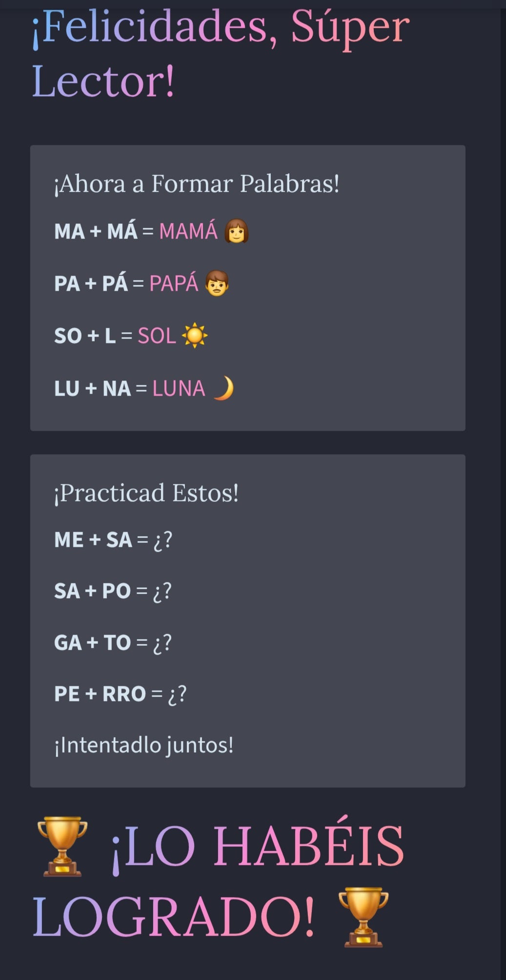The height and width of the screenshot is (980, 506).
Task: Click the trophy icon before ¡LO HABÉIS
Action: [x=62, y=846]
